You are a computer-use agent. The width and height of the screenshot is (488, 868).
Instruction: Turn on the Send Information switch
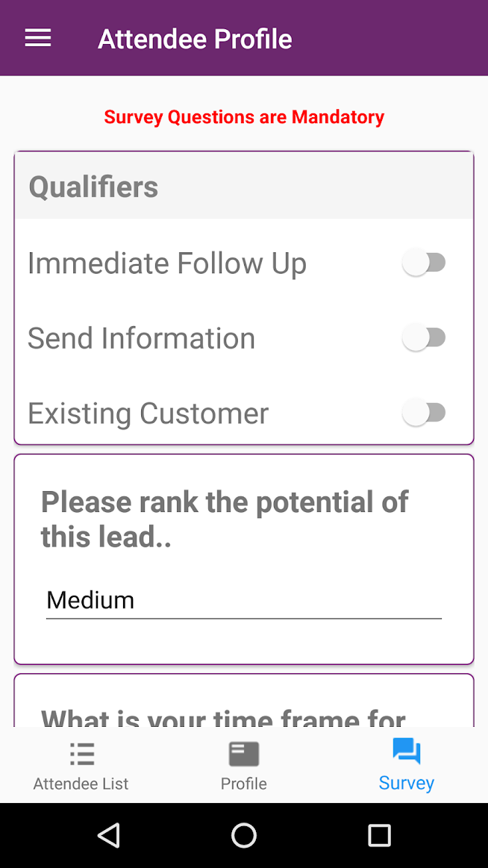pos(425,337)
